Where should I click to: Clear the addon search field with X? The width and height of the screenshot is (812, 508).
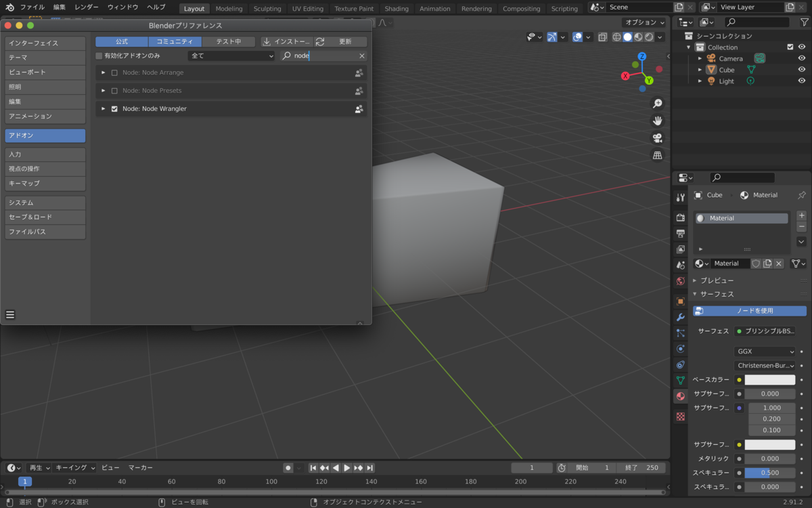361,56
